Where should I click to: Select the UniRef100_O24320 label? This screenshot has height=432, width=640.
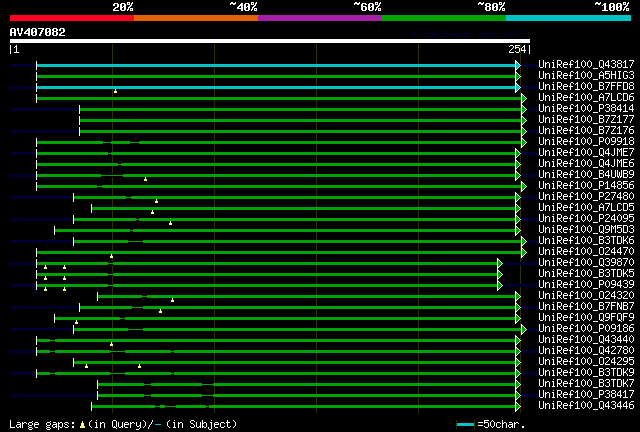point(586,296)
